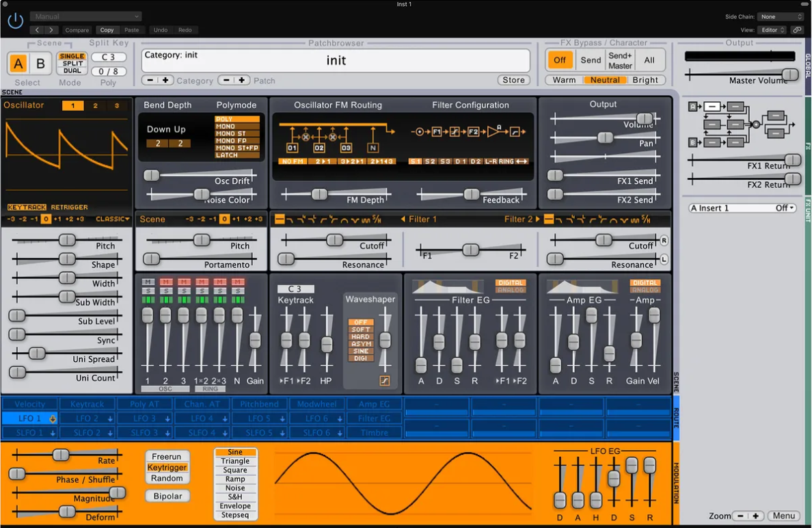Open A Insert 1 effect dropdown
The height and width of the screenshot is (528, 812).
tap(742, 208)
